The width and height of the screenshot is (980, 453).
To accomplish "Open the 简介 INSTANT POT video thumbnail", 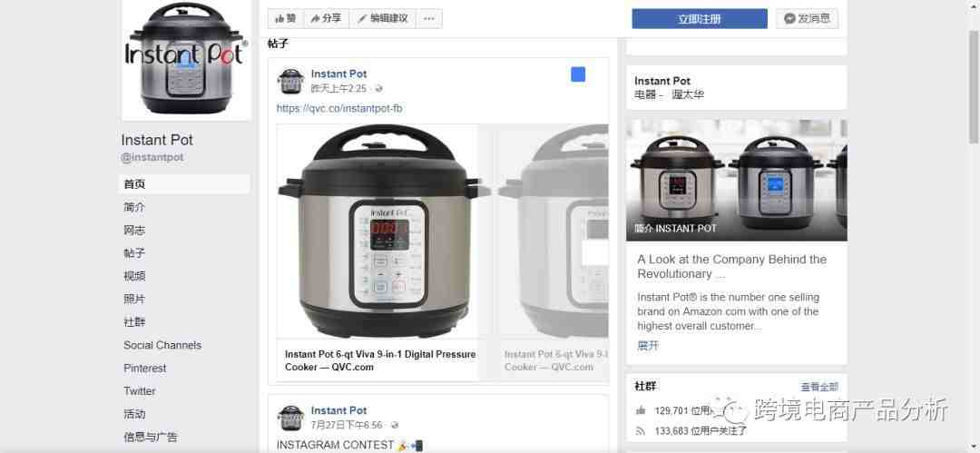I will pyautogui.click(x=736, y=180).
